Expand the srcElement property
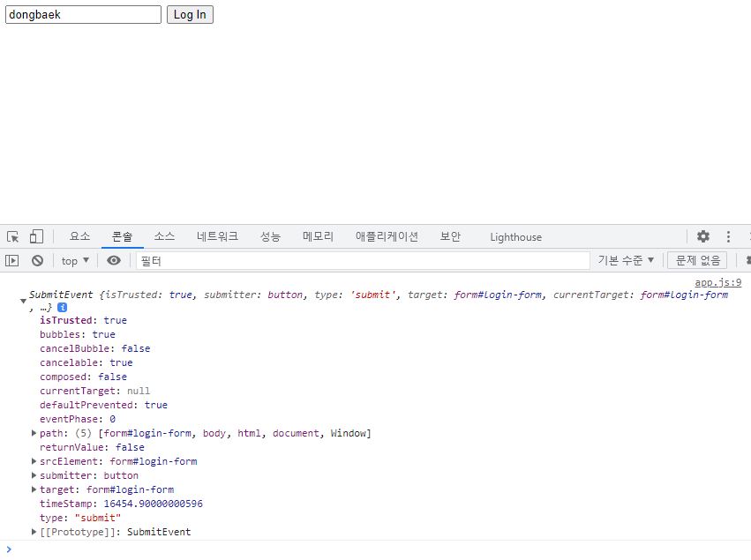 click(34, 461)
